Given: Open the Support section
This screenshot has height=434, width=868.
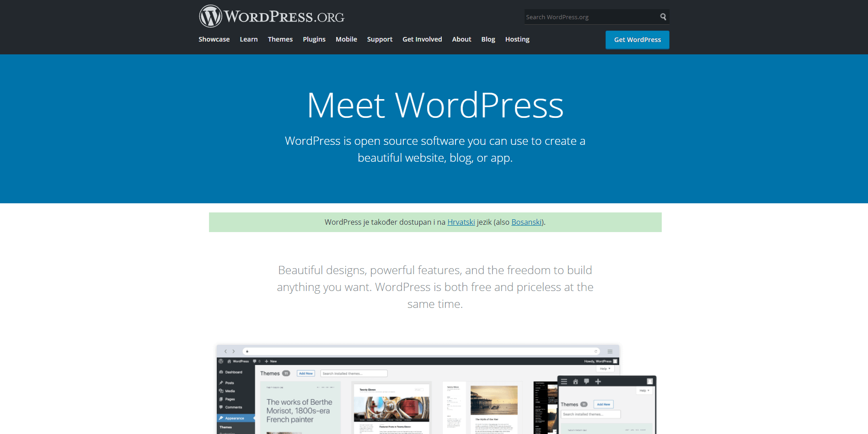Looking at the screenshot, I should (380, 39).
